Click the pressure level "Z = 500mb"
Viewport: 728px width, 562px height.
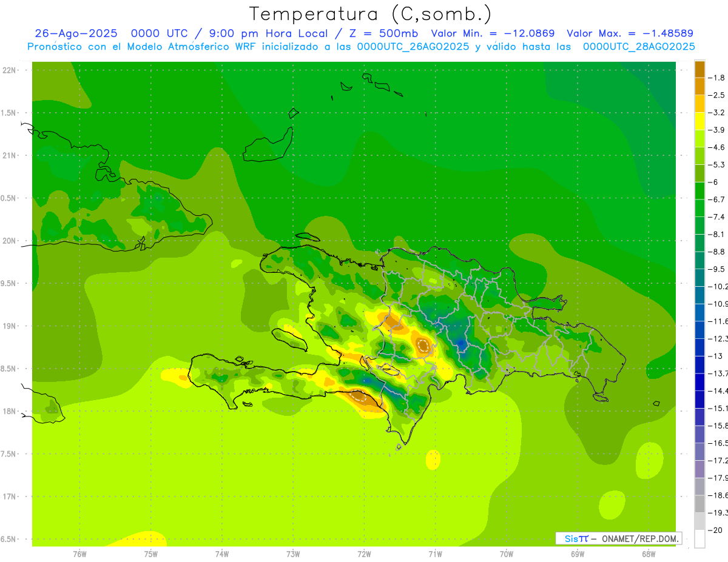383,33
